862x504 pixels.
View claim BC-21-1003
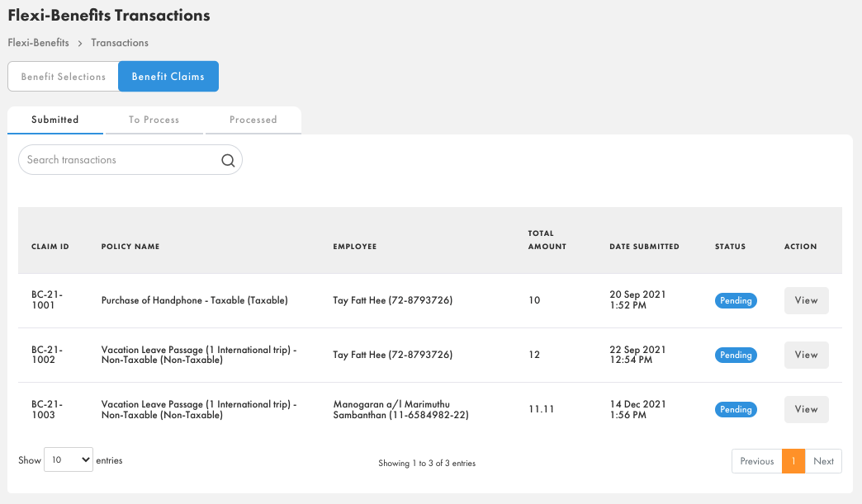[806, 409]
